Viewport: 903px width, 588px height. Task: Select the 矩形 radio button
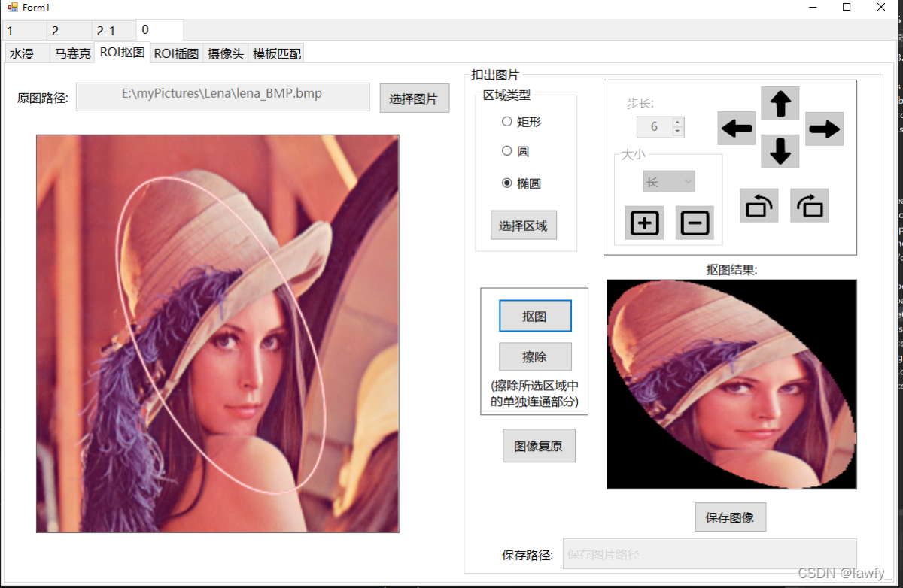507,122
